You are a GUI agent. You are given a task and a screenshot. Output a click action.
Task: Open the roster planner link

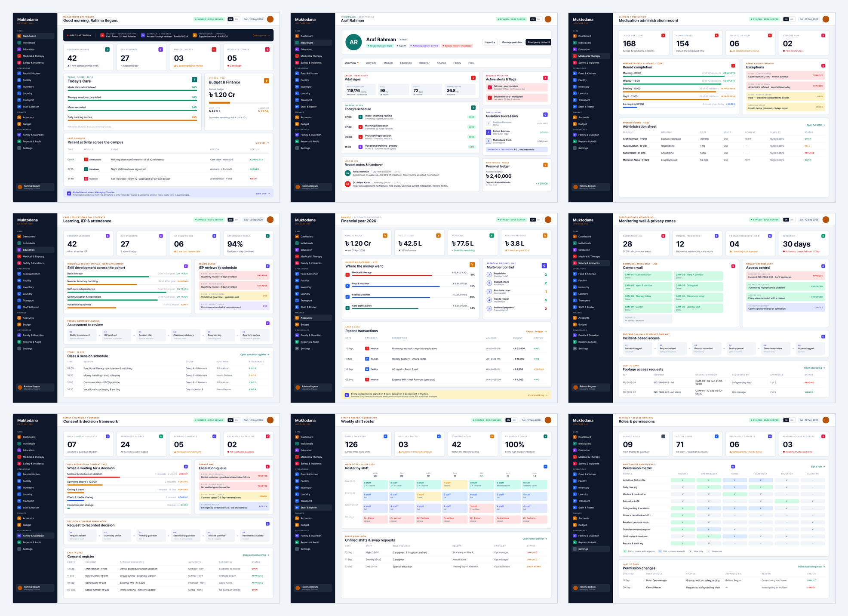point(535,539)
